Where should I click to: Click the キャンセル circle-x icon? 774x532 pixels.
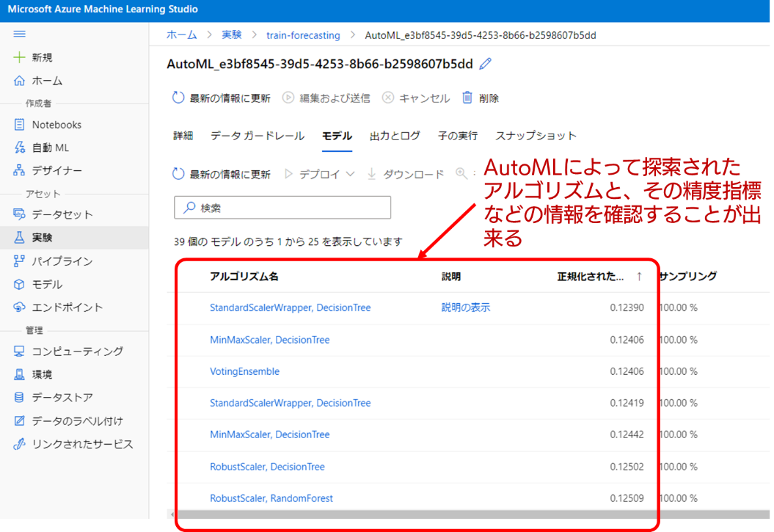click(388, 98)
